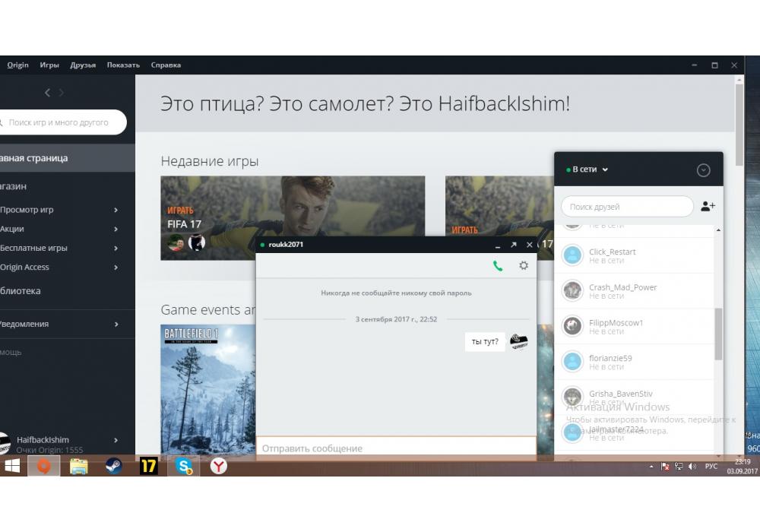The height and width of the screenshot is (532, 760).
Task: Click the network tray icon
Action: click(x=679, y=467)
